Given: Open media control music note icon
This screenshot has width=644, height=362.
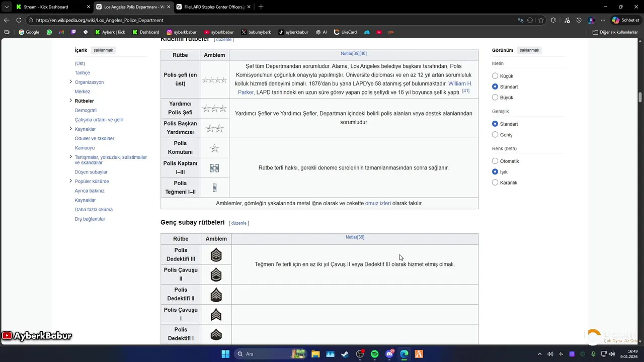Looking at the screenshot, I should (567, 20).
